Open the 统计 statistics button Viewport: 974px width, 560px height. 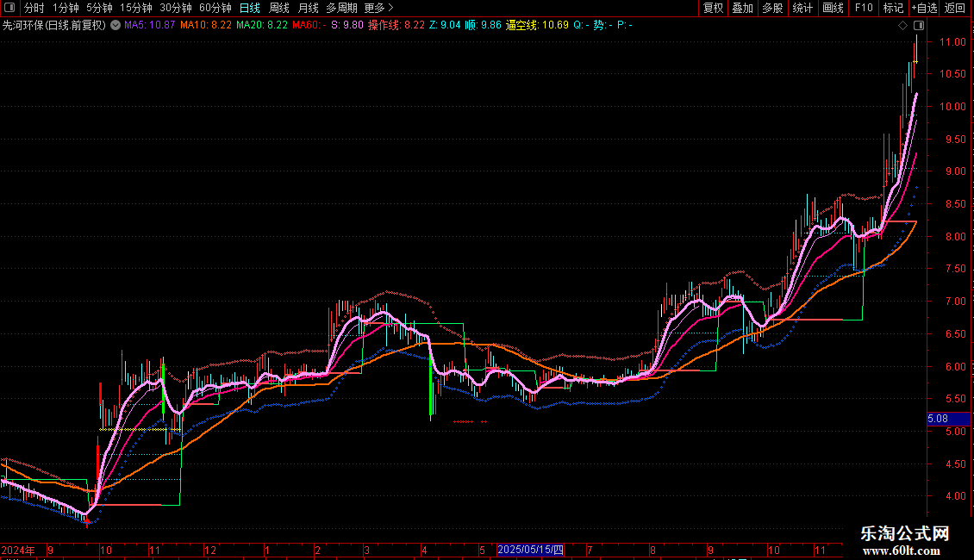coord(802,8)
